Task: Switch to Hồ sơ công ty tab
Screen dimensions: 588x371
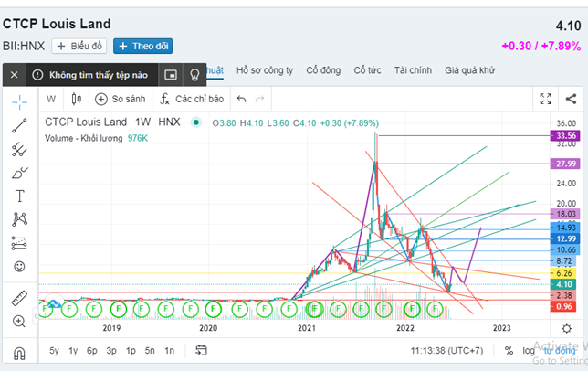Action: coord(265,70)
